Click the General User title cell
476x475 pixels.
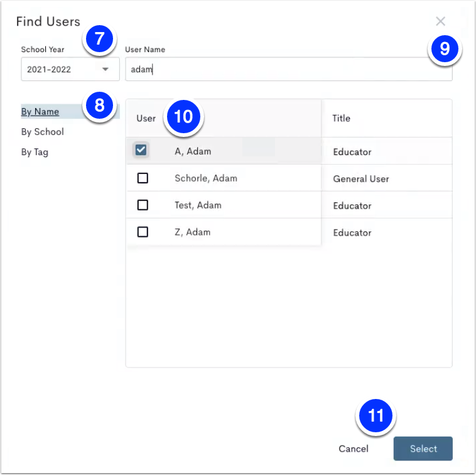coord(361,179)
